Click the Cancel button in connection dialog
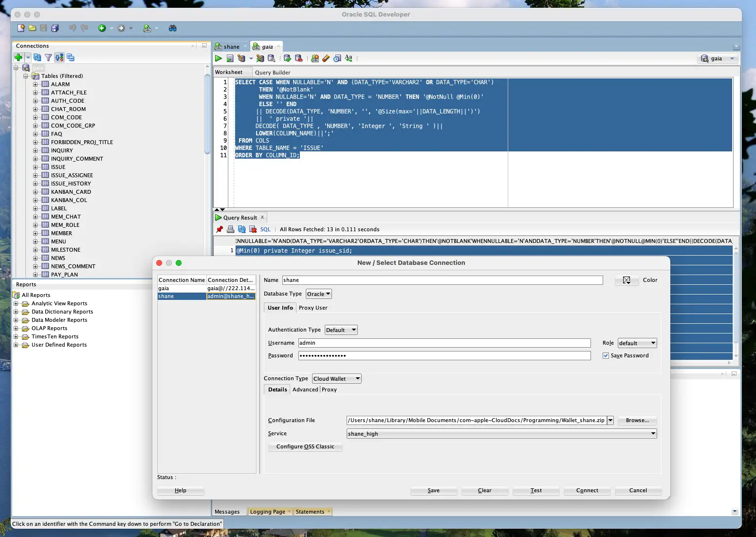756x537 pixels. 638,491
